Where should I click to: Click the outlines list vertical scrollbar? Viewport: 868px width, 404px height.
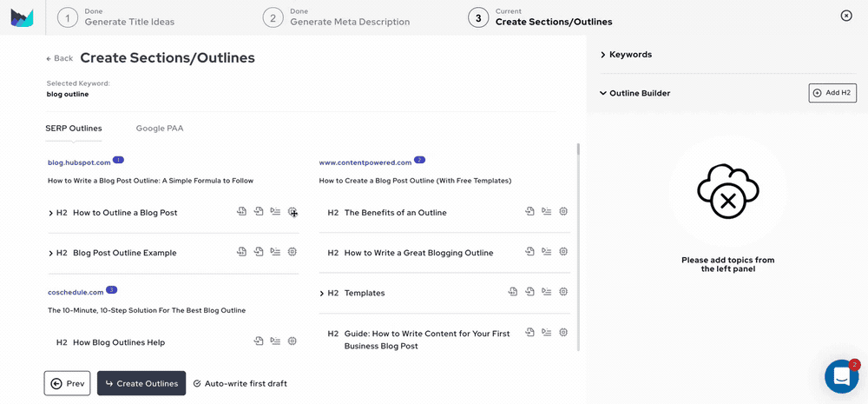coord(579,243)
